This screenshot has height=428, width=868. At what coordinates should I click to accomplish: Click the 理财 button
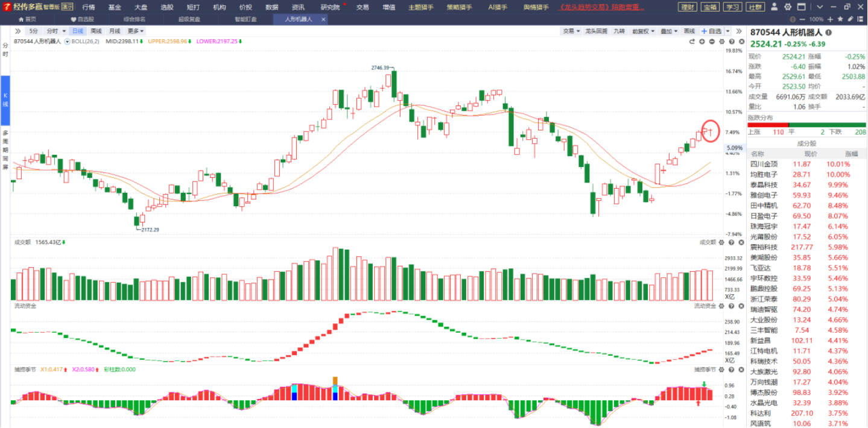click(x=687, y=7)
